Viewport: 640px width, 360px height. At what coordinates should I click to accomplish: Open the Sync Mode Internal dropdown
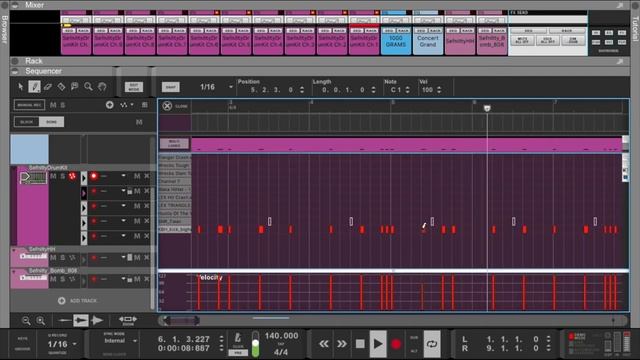pos(135,340)
